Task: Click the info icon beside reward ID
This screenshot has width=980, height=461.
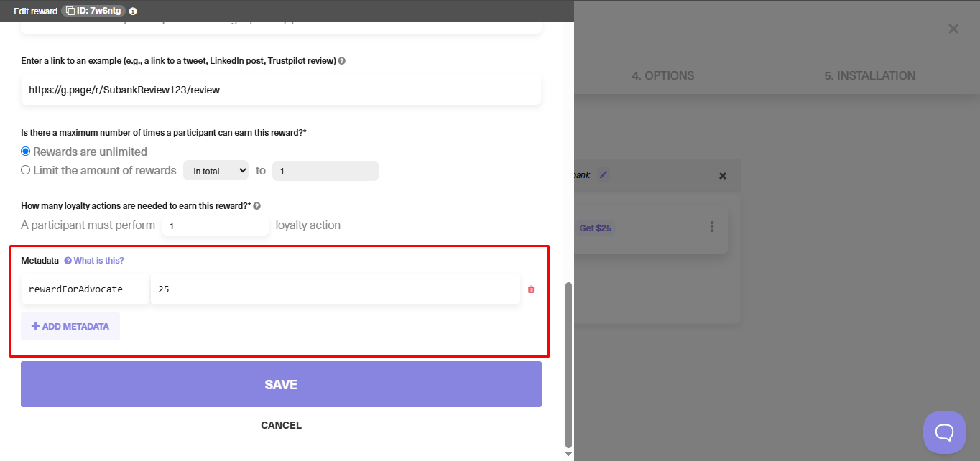Action: pos(133,11)
